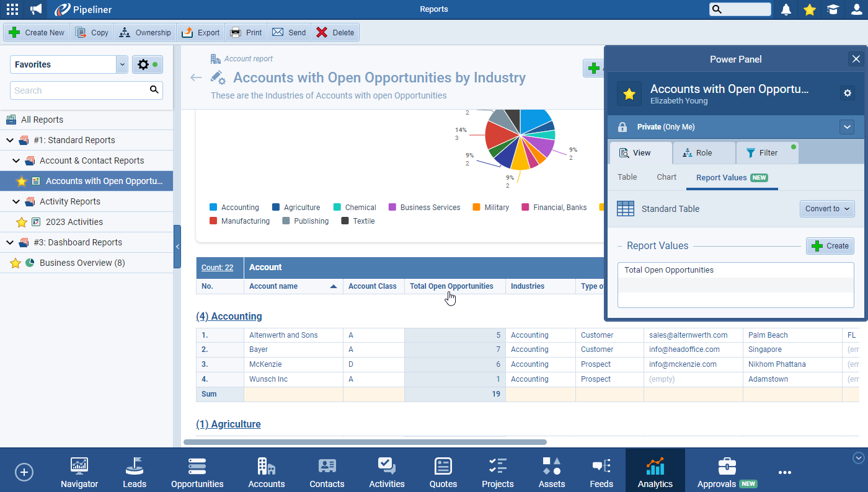This screenshot has width=868, height=492.
Task: Toggle the favorite star on 2023 Activities
Action: click(22, 222)
